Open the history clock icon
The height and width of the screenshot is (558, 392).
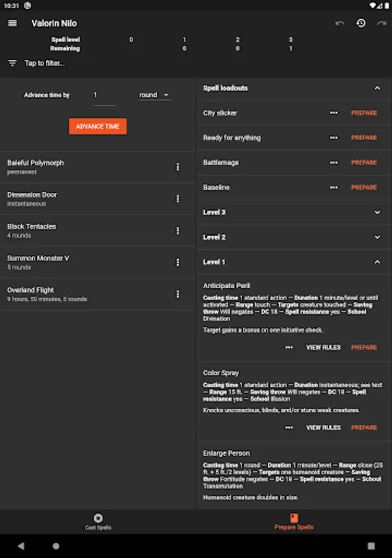(360, 24)
